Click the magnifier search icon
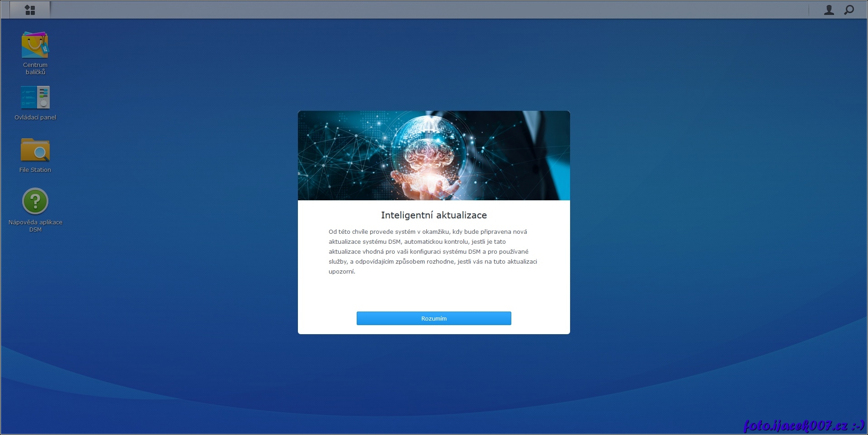Screen dimensions: 868x435 [x=849, y=10]
